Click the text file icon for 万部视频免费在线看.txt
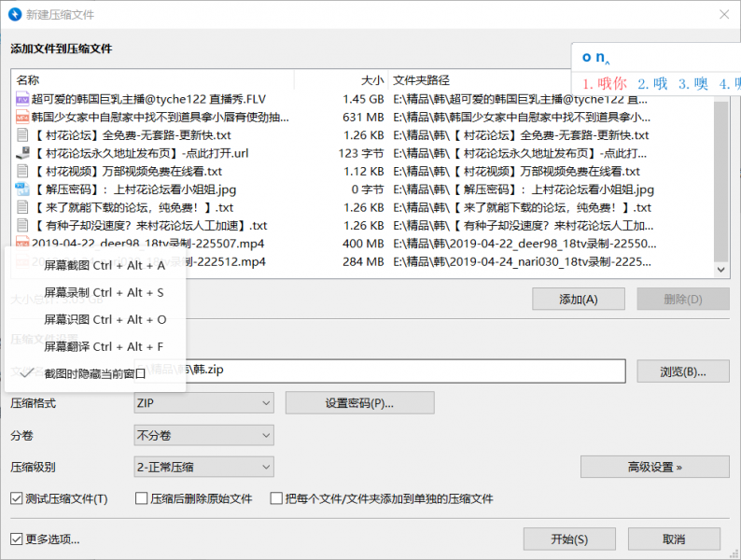This screenshot has height=560, width=741. pos(22,172)
